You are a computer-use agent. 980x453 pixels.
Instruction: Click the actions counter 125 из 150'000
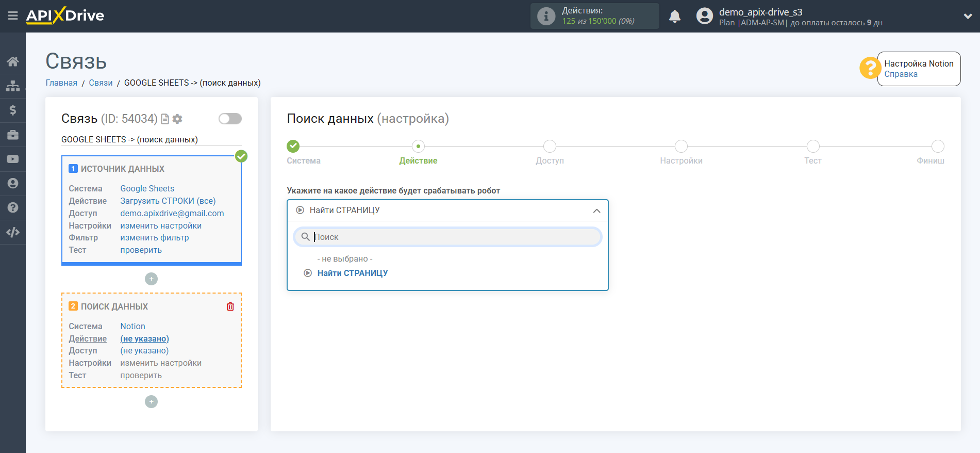(598, 21)
